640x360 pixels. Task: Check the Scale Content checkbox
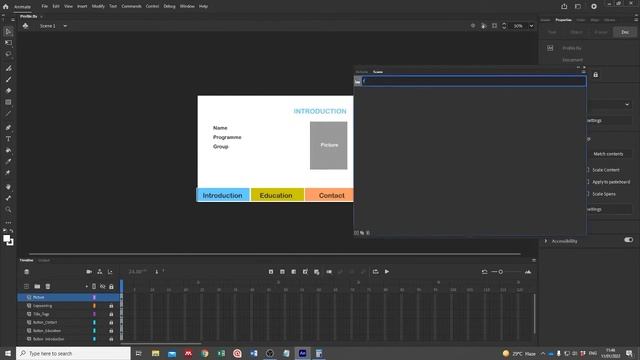coord(588,170)
